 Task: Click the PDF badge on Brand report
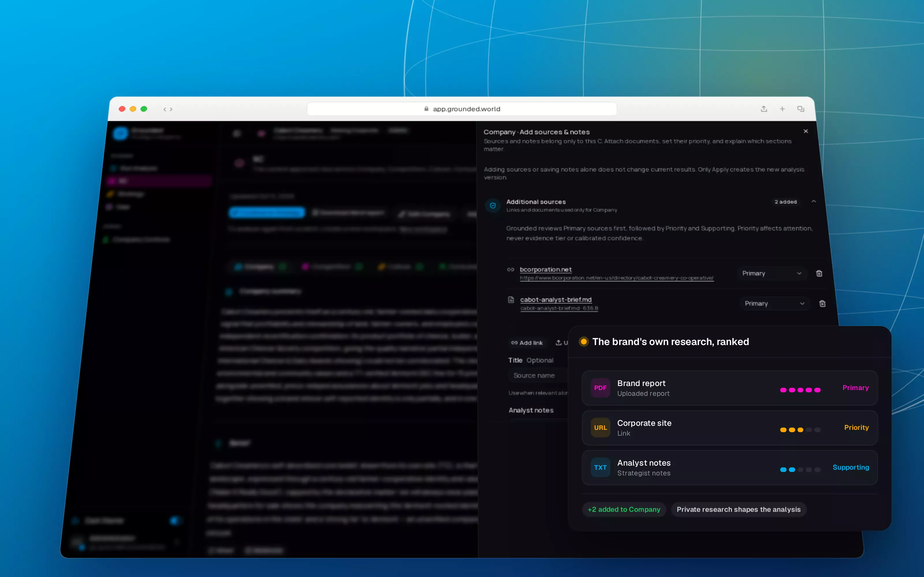click(x=600, y=388)
